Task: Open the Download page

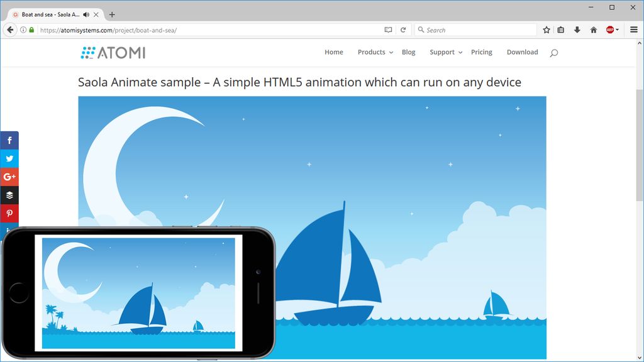Action: pos(522,52)
